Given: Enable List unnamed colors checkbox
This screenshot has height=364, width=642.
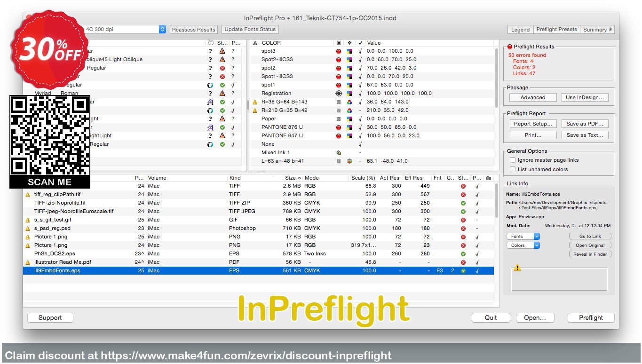Looking at the screenshot, I should point(513,169).
